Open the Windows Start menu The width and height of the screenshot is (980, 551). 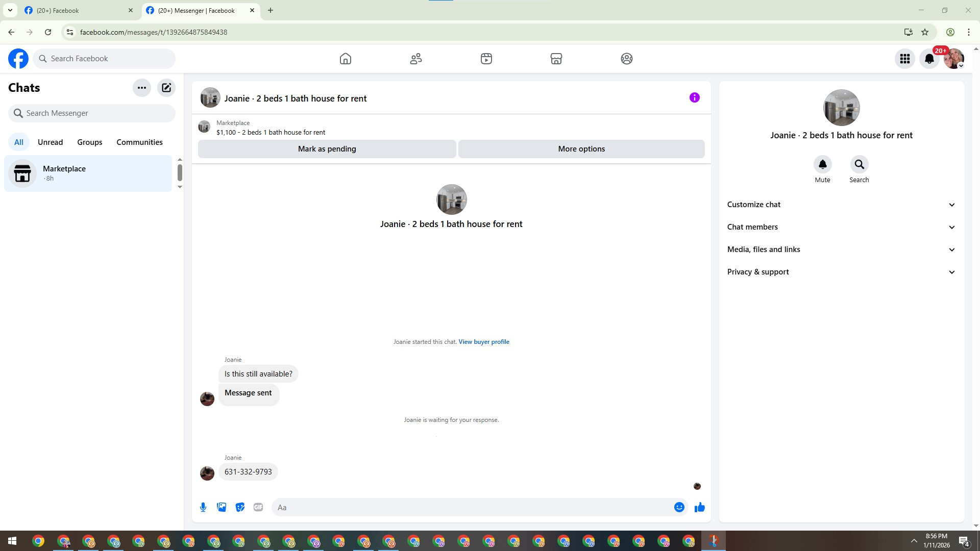tap(12, 541)
